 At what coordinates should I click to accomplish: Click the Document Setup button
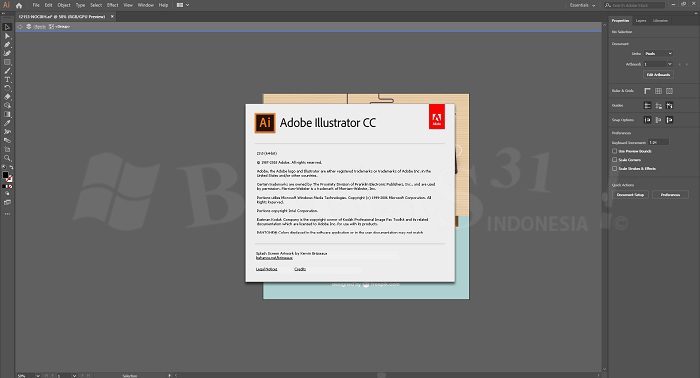point(630,195)
